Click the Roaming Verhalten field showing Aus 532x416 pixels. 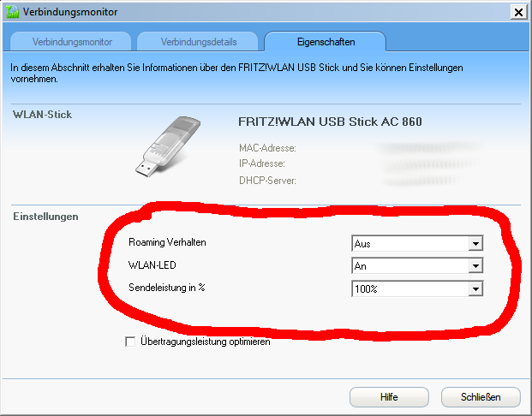coord(417,243)
